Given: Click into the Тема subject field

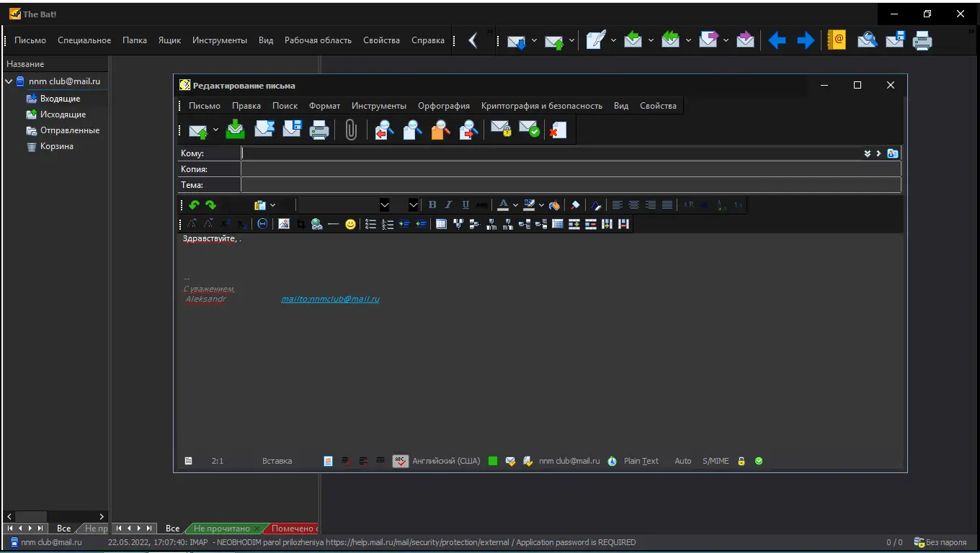Looking at the screenshot, I should pos(571,185).
